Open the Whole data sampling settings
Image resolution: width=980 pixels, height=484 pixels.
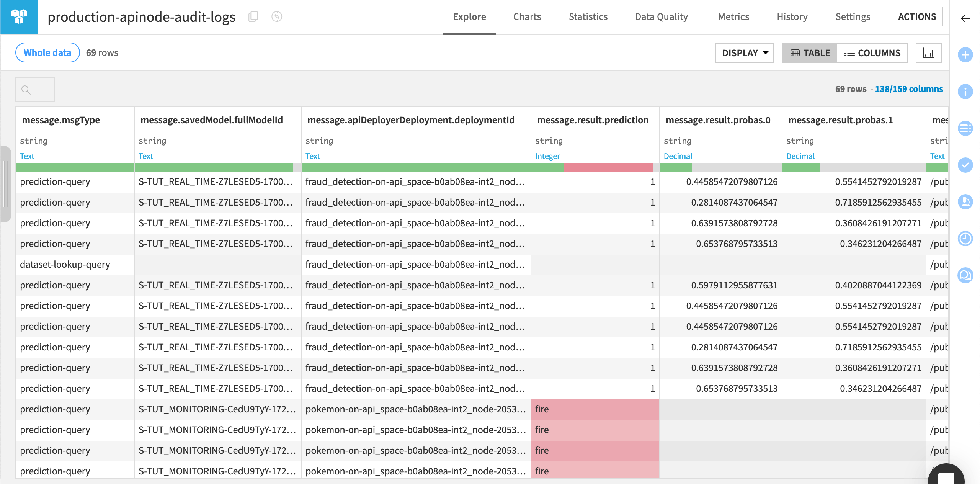[46, 52]
